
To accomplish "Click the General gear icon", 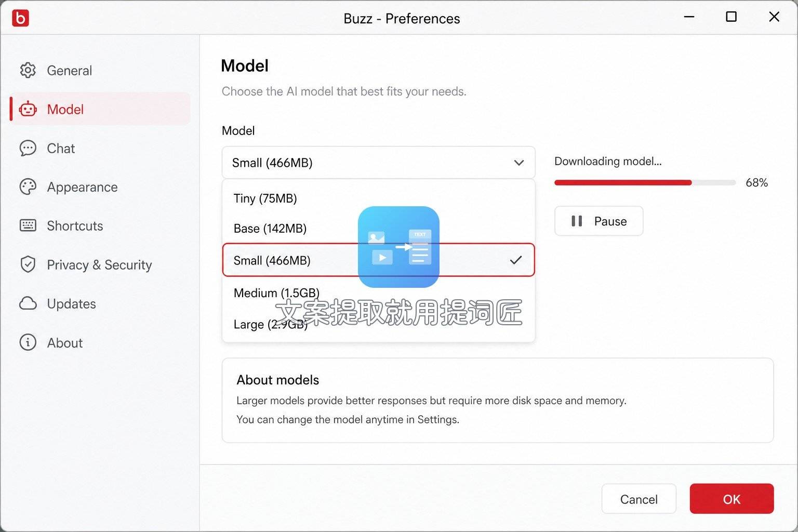I will click(28, 70).
